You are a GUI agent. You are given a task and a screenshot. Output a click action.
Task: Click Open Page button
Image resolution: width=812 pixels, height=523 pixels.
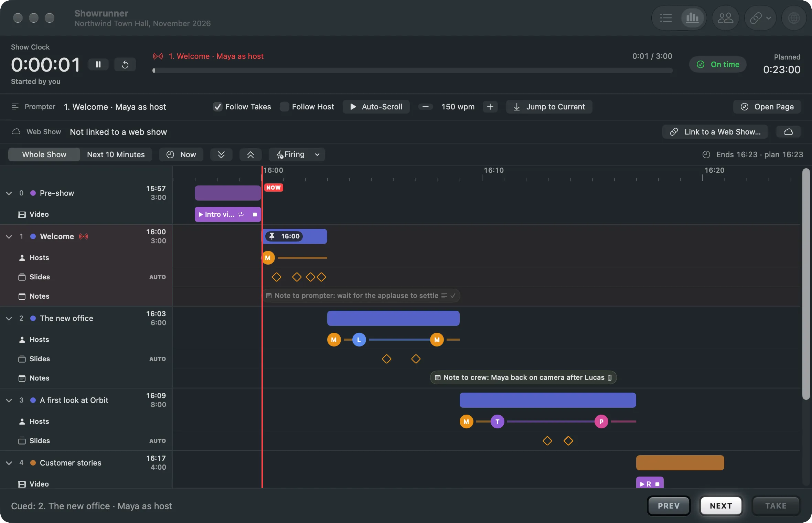pos(767,107)
